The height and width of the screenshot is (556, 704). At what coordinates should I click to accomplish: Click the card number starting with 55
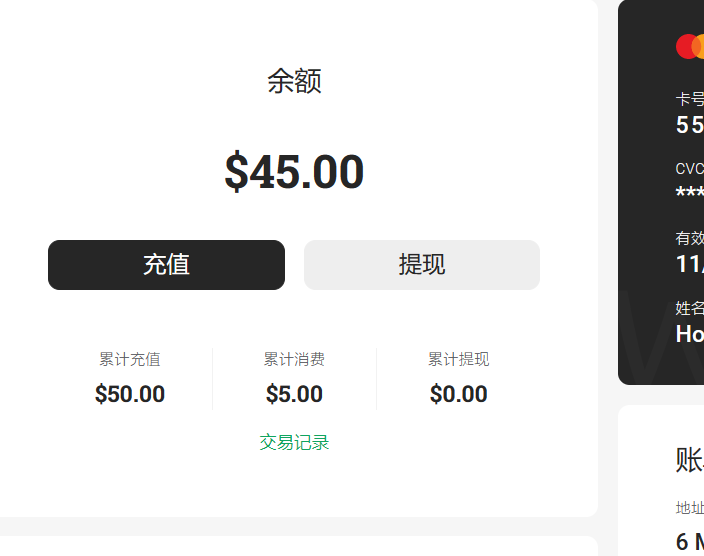click(x=690, y=125)
